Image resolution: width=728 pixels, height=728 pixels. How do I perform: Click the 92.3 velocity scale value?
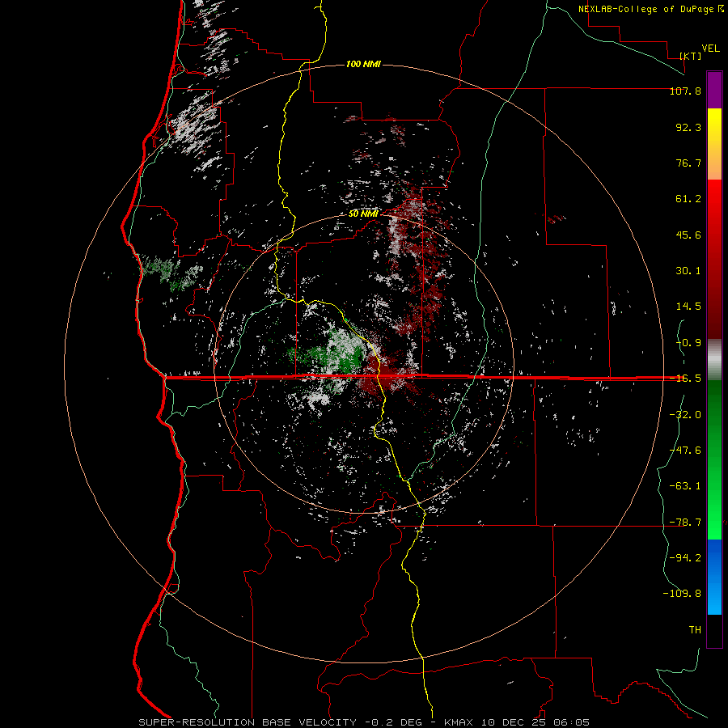pyautogui.click(x=688, y=127)
